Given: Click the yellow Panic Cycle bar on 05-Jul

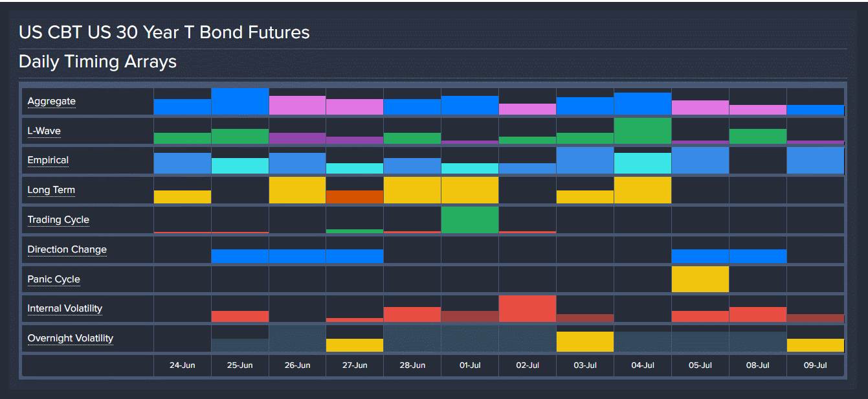Looking at the screenshot, I should pos(700,279).
